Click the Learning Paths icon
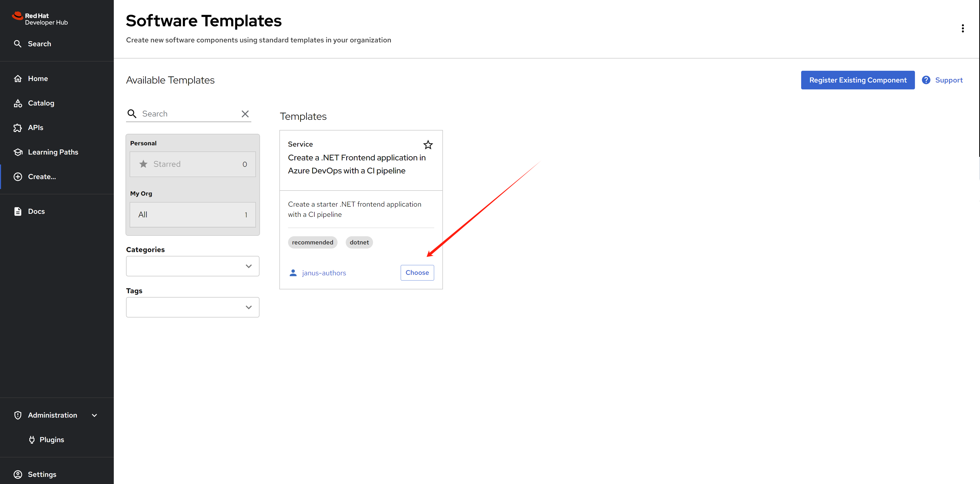This screenshot has height=484, width=980. 18,152
